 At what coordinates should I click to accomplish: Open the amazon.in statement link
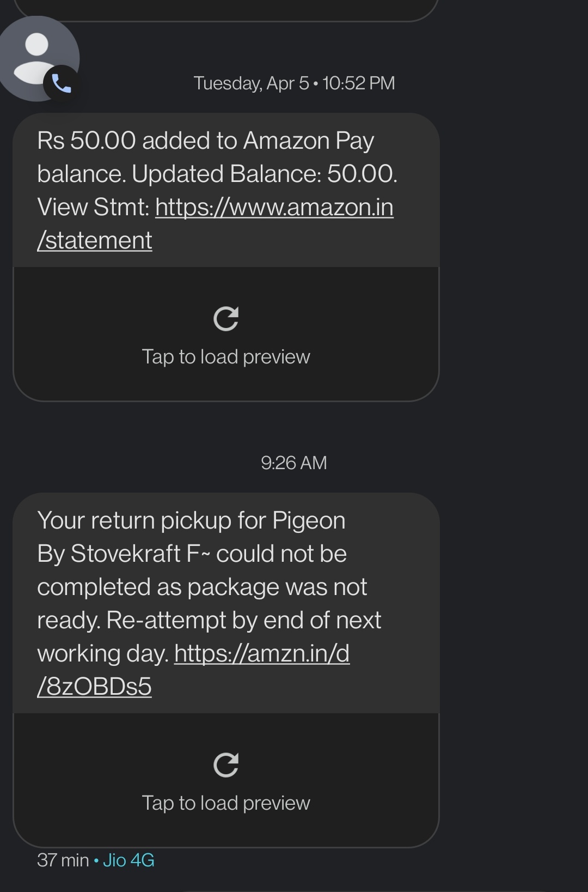pyautogui.click(x=274, y=208)
